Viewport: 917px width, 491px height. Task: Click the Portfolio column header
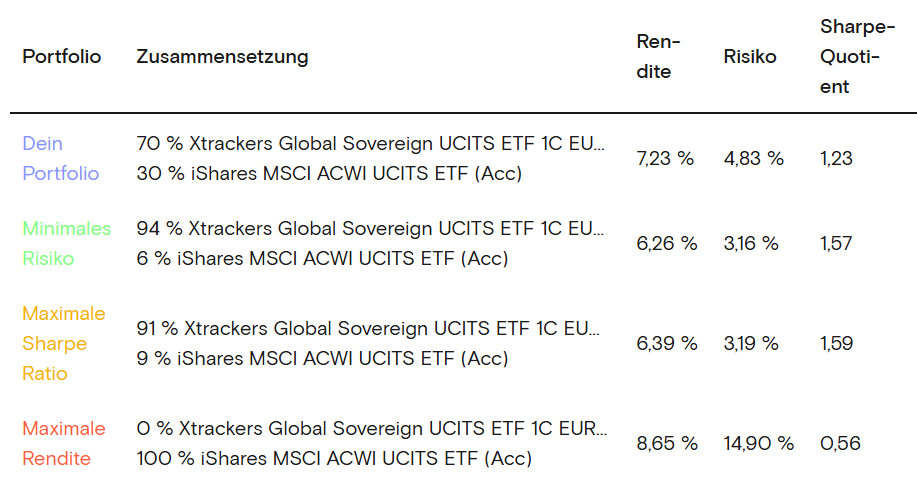pyautogui.click(x=62, y=57)
